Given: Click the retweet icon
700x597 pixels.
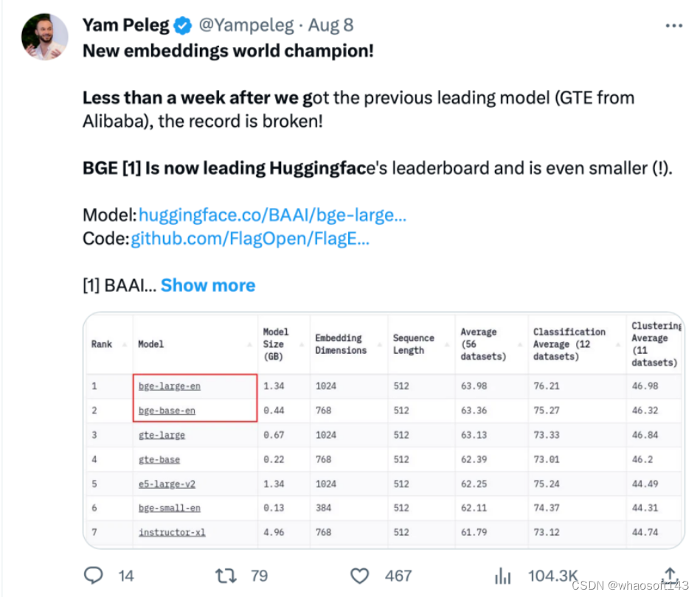Looking at the screenshot, I should (226, 576).
